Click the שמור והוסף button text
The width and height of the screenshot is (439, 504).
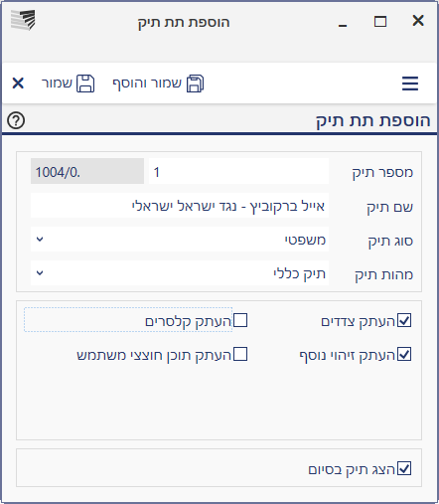(147, 84)
